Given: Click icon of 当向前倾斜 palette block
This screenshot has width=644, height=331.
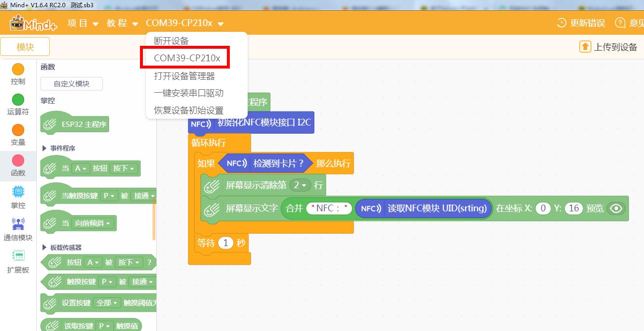Looking at the screenshot, I should tap(51, 223).
